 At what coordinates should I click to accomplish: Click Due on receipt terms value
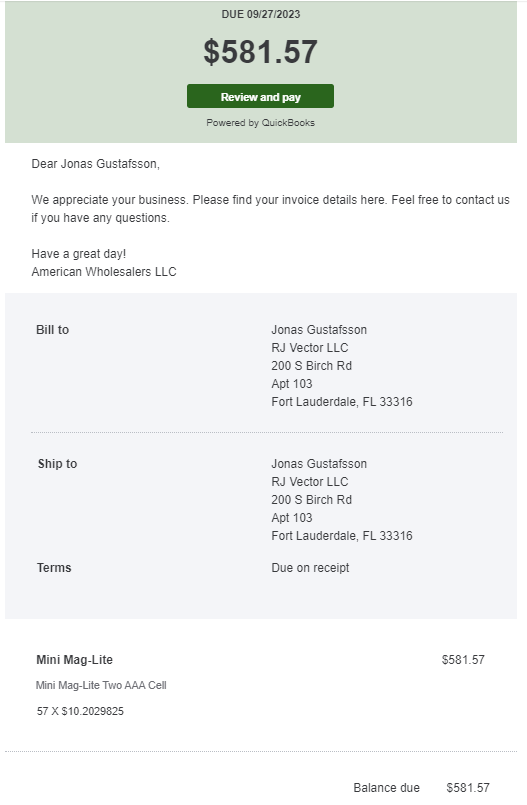point(310,568)
